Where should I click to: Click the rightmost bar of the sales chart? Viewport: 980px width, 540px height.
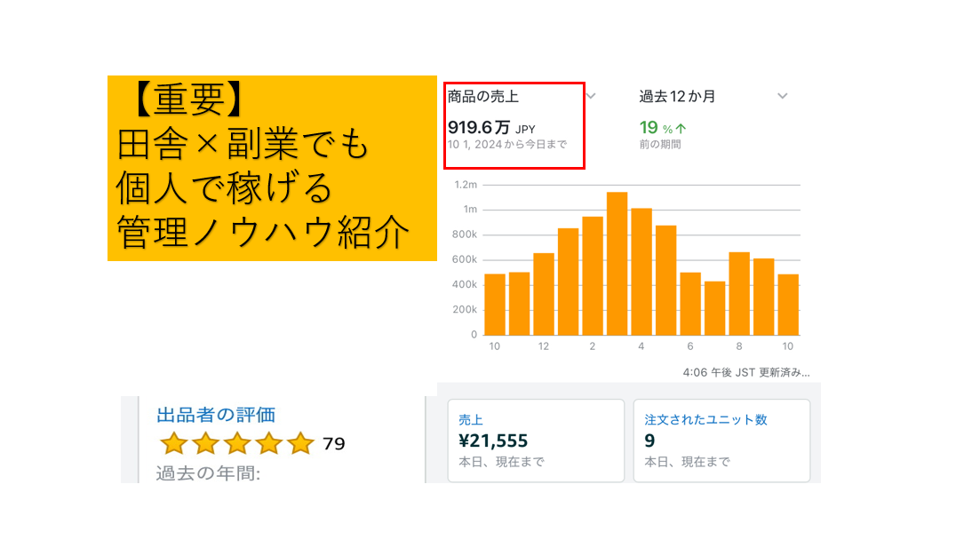point(788,304)
